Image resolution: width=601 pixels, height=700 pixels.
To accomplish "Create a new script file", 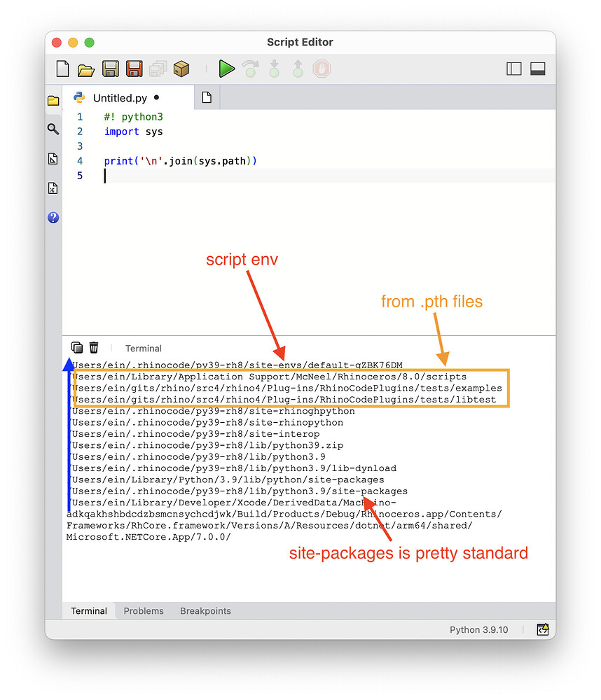I will [62, 69].
